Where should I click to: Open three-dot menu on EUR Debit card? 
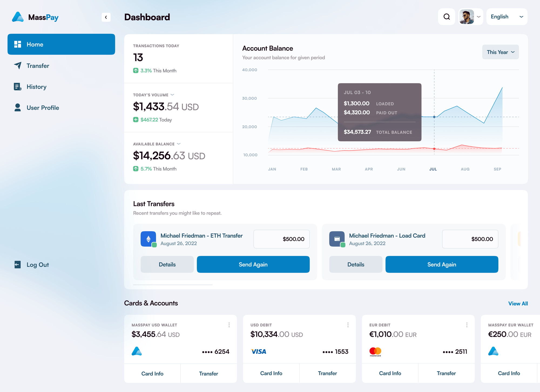pyautogui.click(x=467, y=325)
